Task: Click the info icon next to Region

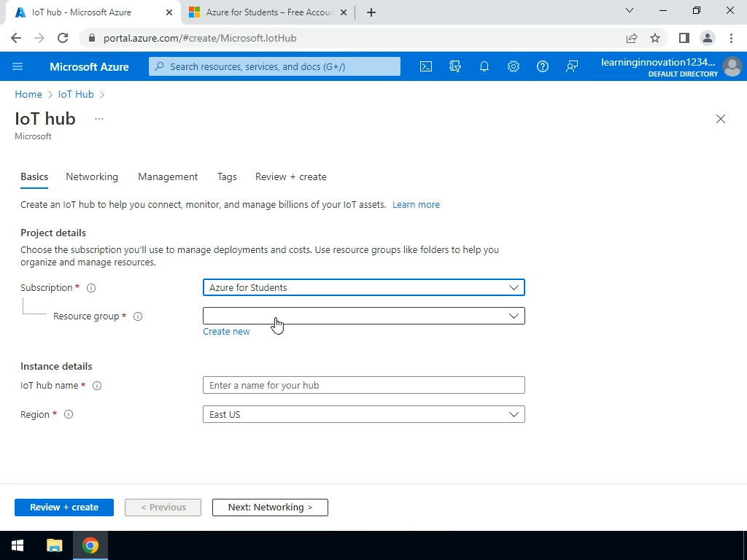Action: (x=69, y=414)
